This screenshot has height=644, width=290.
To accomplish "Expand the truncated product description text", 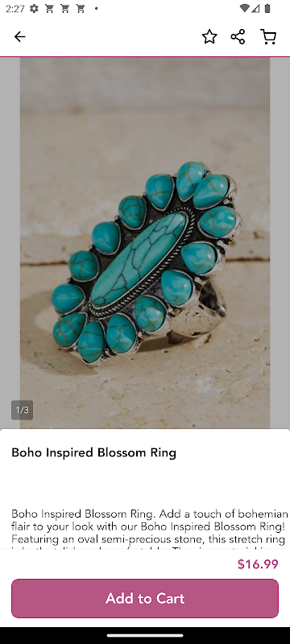I will (x=150, y=529).
